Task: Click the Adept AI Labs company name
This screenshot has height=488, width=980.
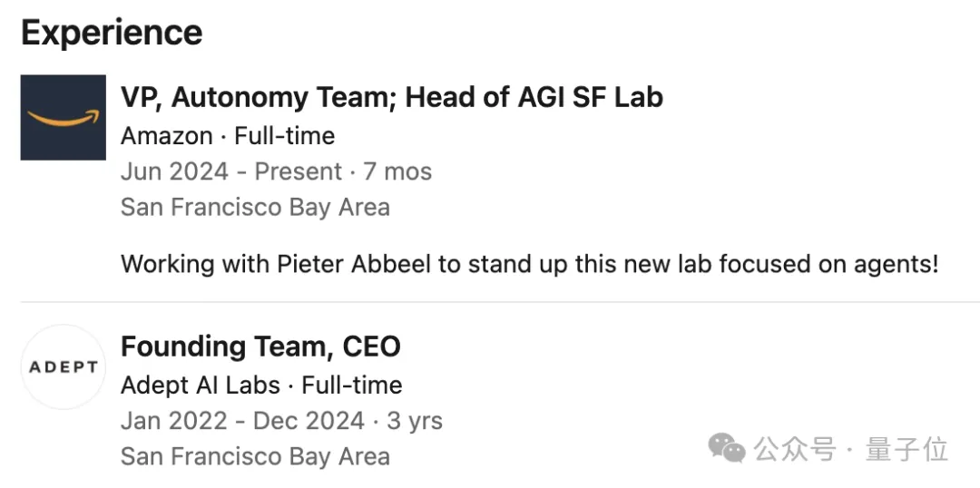Action: click(x=200, y=385)
